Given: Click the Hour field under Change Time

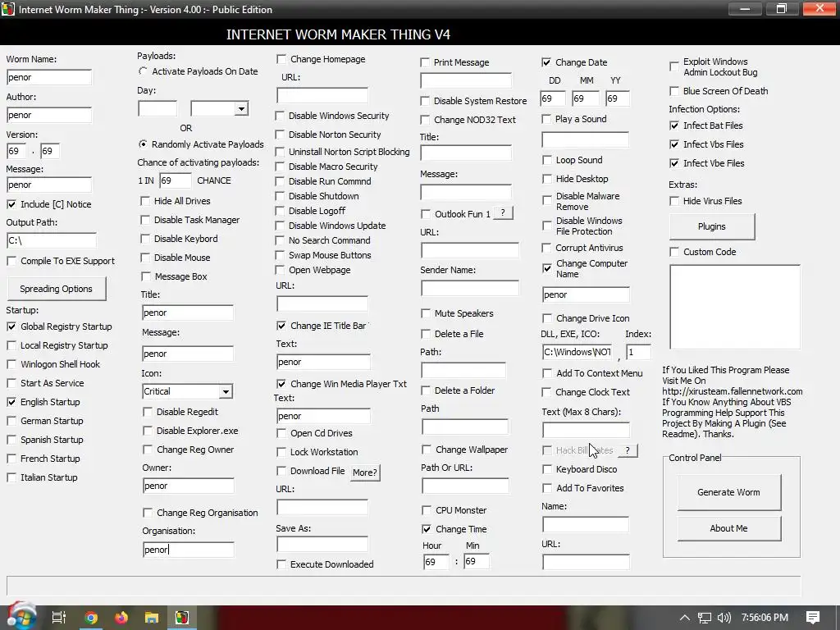Looking at the screenshot, I should [x=436, y=561].
